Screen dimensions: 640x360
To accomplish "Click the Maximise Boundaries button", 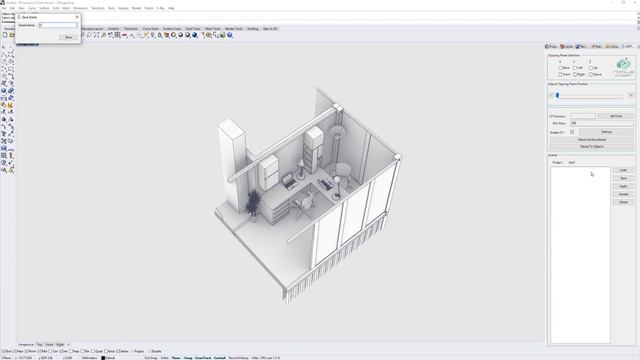I will coord(592,140).
